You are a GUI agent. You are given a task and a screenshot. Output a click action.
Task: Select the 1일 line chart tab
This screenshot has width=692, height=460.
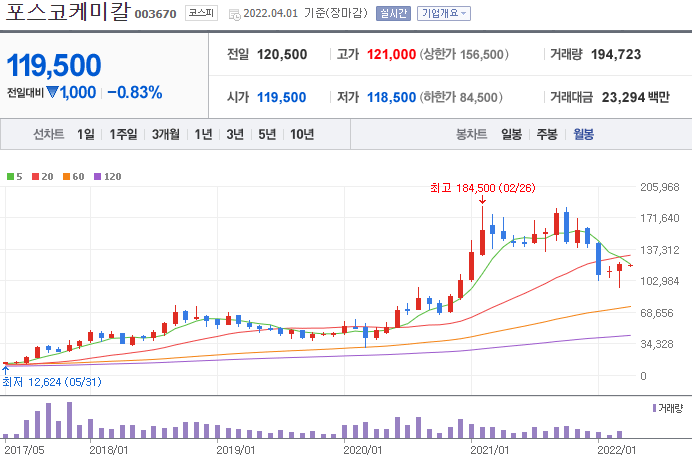pos(86,134)
